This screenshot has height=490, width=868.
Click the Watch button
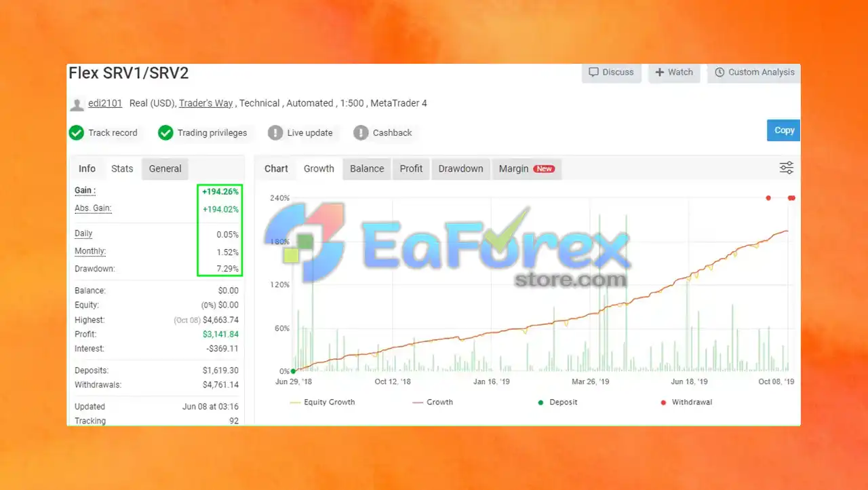point(674,73)
